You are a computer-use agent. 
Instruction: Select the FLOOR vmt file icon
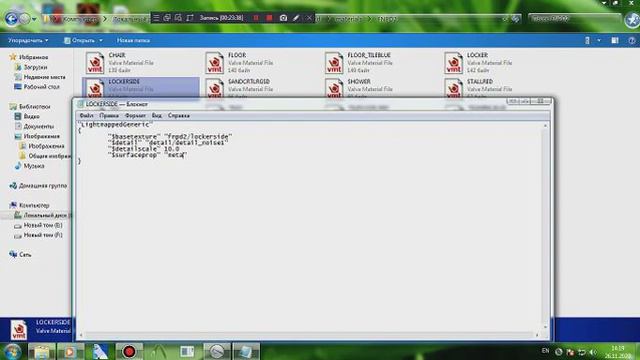click(215, 63)
